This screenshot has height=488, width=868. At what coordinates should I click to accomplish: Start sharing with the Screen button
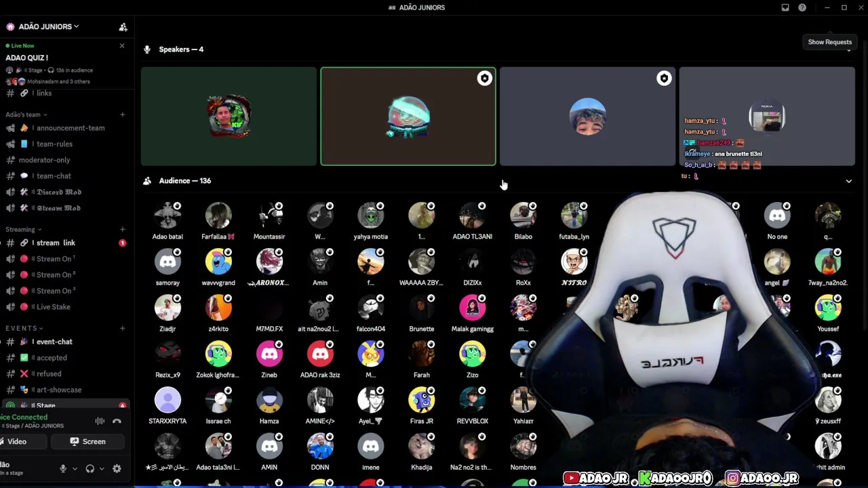point(88,442)
